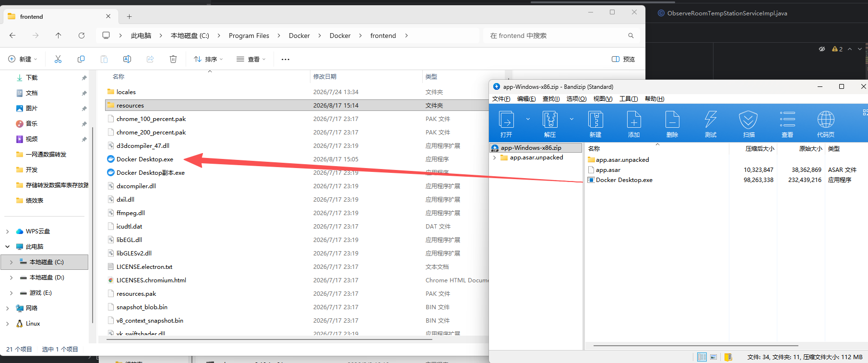Click Bandizip details view icon in status bar
Screen dimensions: 868x363
tap(702, 357)
